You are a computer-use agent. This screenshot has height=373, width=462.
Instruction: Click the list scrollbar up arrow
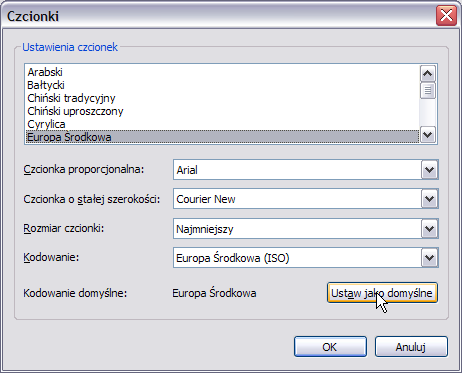point(428,74)
